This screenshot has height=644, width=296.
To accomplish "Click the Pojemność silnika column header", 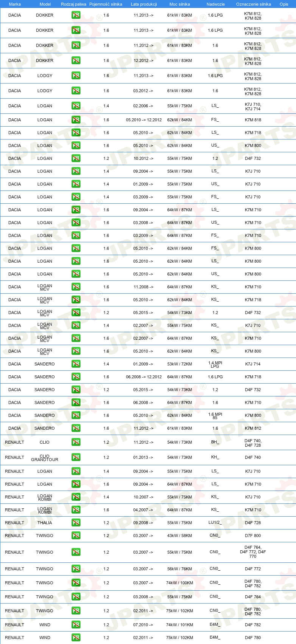I will (x=106, y=4).
